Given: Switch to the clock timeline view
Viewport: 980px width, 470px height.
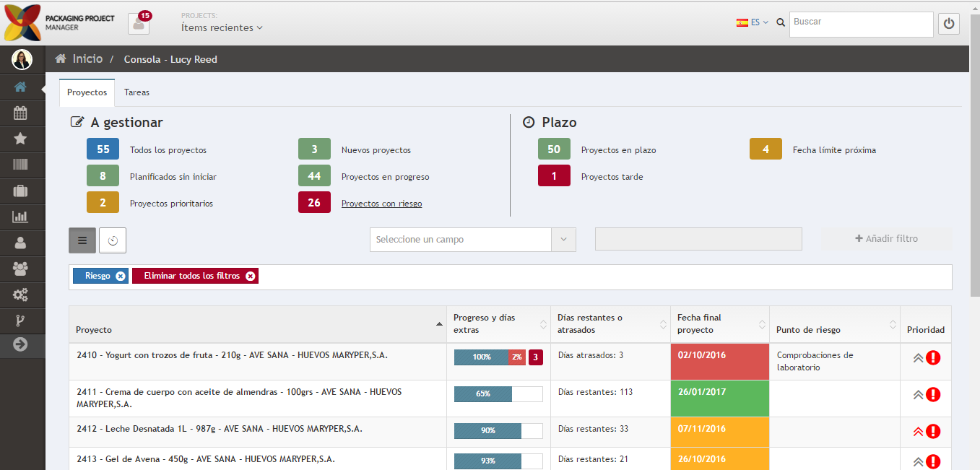Looking at the screenshot, I should [113, 240].
